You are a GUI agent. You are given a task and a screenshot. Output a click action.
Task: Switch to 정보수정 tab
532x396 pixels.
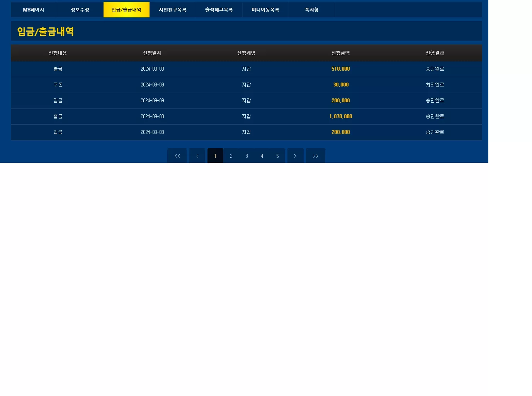point(80,10)
